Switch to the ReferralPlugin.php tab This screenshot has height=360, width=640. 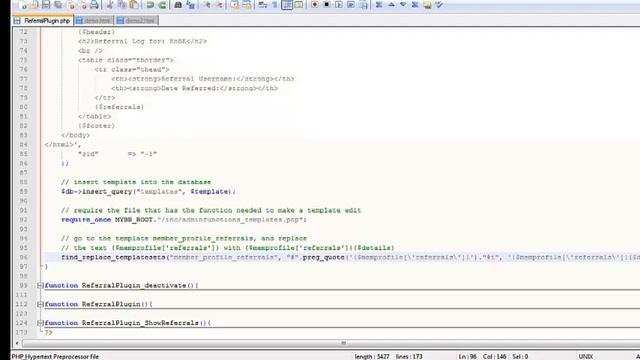42,20
